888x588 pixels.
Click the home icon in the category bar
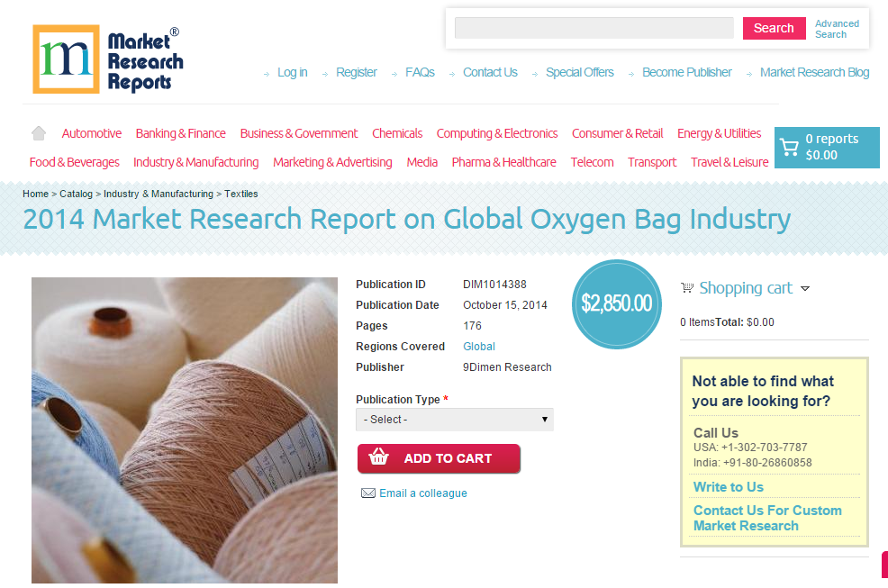(38, 132)
